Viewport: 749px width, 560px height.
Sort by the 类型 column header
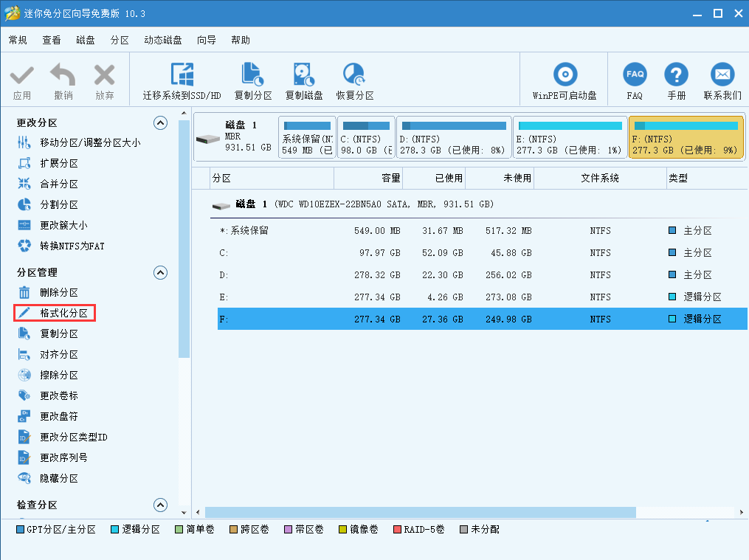click(x=707, y=178)
